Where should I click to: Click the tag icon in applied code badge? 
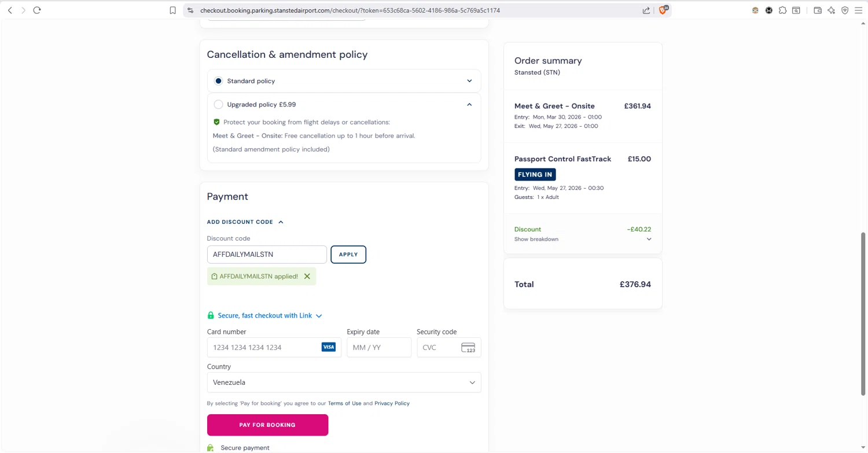214,277
